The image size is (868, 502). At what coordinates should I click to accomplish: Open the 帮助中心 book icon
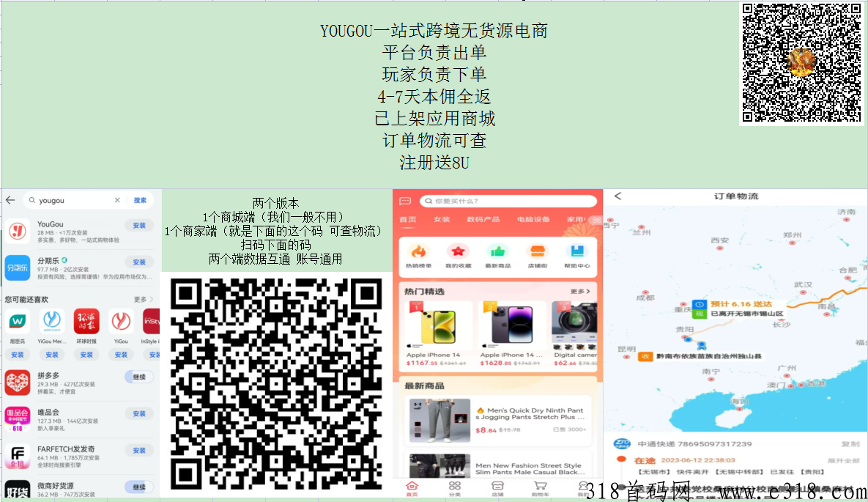click(576, 252)
